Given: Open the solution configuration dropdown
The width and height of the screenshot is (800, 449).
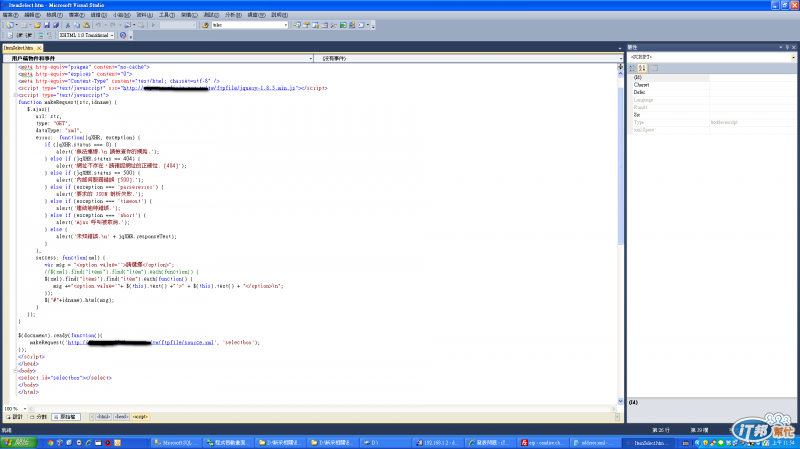Looking at the screenshot, I should coord(194,25).
